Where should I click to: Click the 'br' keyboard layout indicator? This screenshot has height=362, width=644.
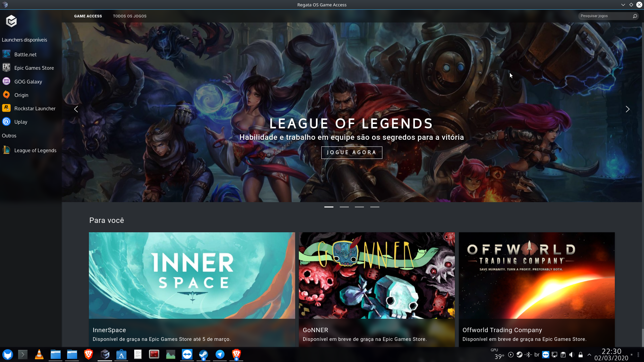[x=537, y=355]
